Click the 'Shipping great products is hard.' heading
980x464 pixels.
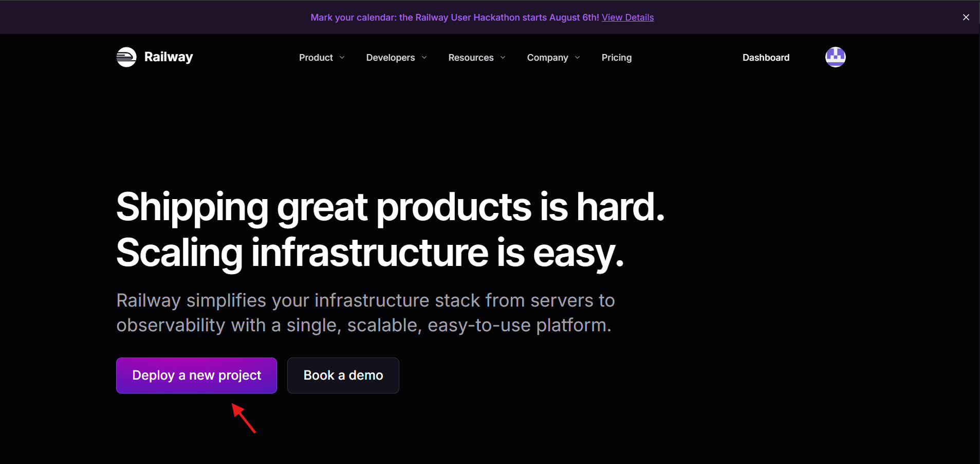(390, 207)
